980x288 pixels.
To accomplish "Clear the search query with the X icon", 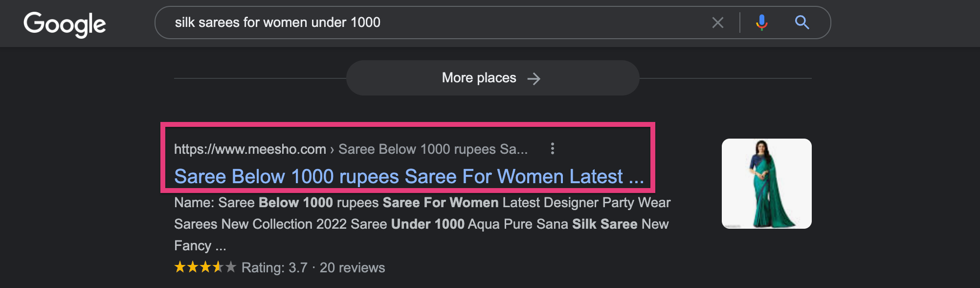I will pos(717,23).
